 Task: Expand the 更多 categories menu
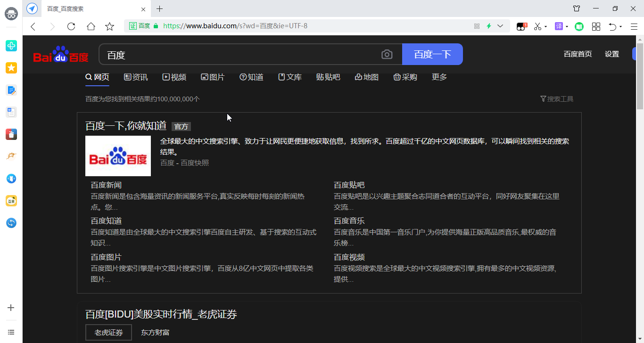click(x=439, y=77)
